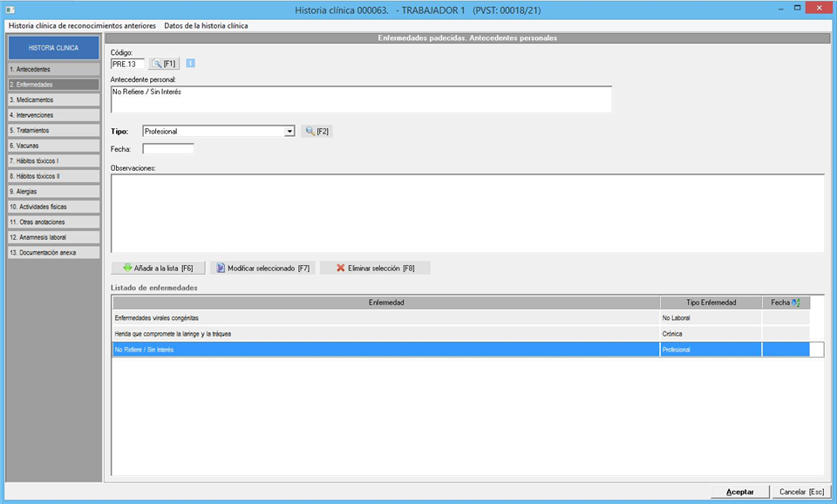Select the Enfermedades virales congénitas row
Viewport: 837px width, 504px height.
tap(384, 318)
